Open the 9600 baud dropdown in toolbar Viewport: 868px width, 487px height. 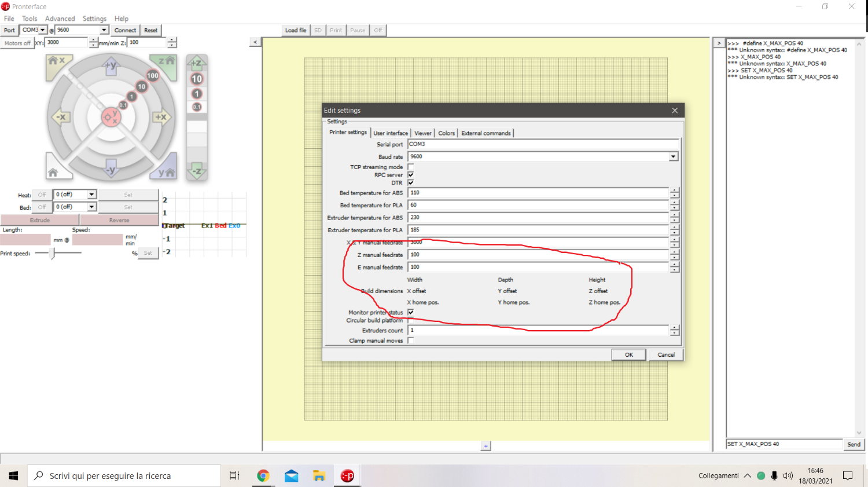click(x=104, y=30)
